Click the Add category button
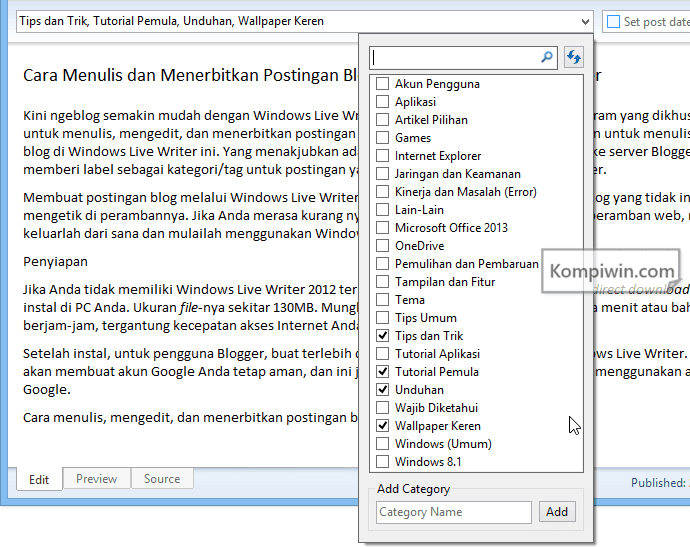This screenshot has width=690, height=547. tap(557, 512)
